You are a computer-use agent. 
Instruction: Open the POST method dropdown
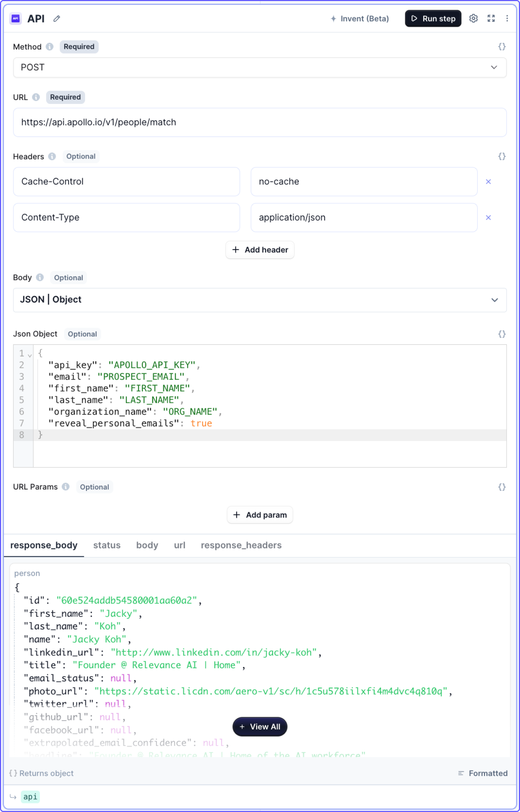point(260,67)
